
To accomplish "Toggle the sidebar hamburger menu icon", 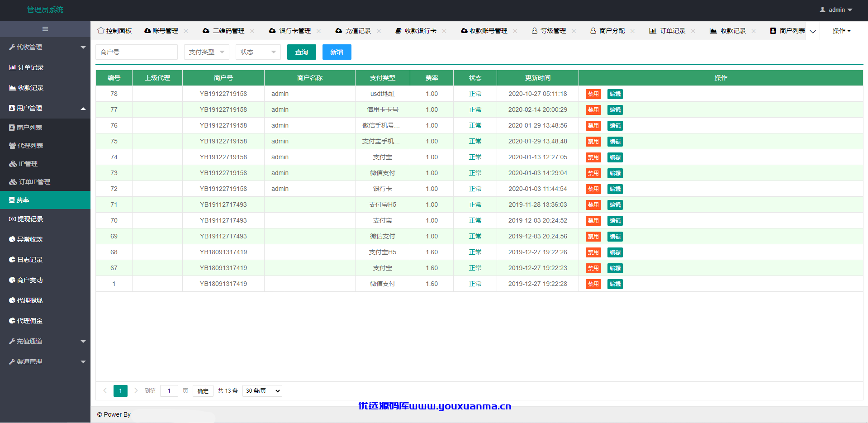I will coord(45,29).
